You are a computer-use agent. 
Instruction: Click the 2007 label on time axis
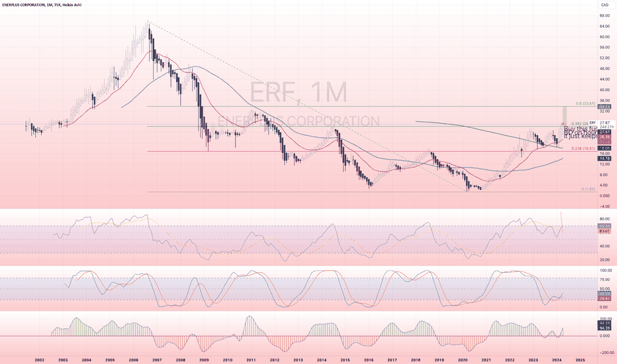click(157, 359)
